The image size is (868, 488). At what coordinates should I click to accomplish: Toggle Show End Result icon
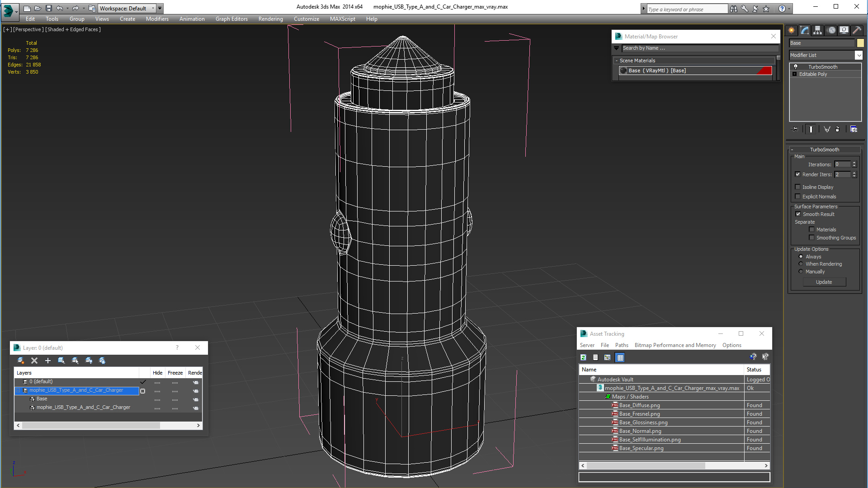[x=811, y=129]
